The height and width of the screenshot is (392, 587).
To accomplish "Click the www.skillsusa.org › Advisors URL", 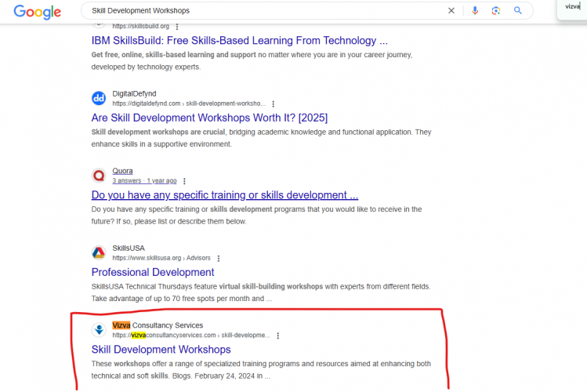I will pos(161,258).
